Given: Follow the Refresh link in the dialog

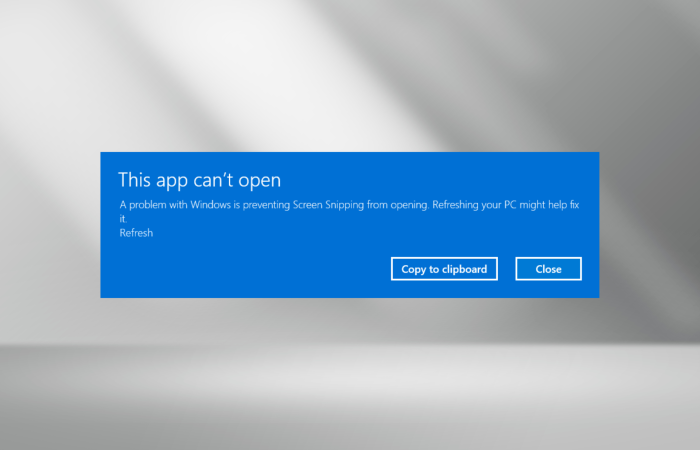Looking at the screenshot, I should coord(136,233).
